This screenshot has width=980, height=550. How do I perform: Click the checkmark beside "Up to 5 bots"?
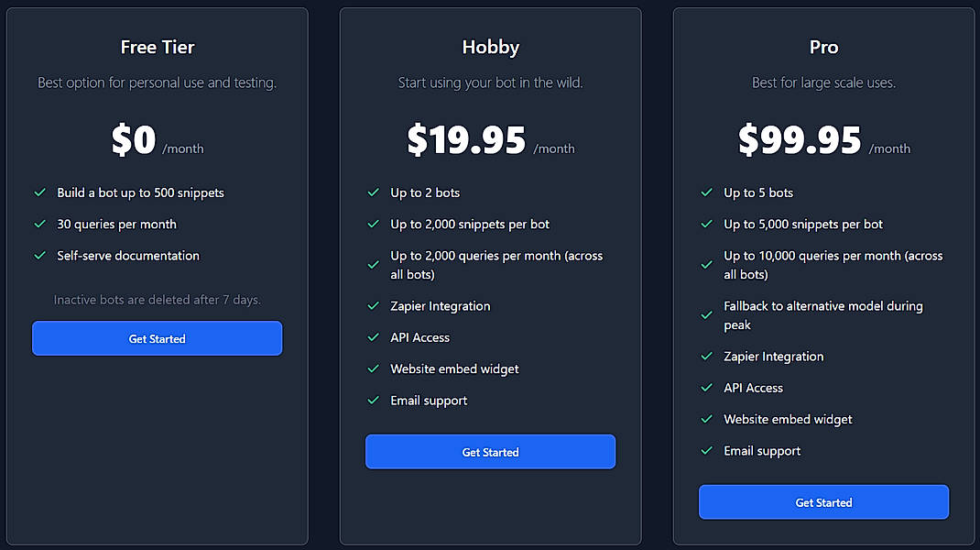706,192
